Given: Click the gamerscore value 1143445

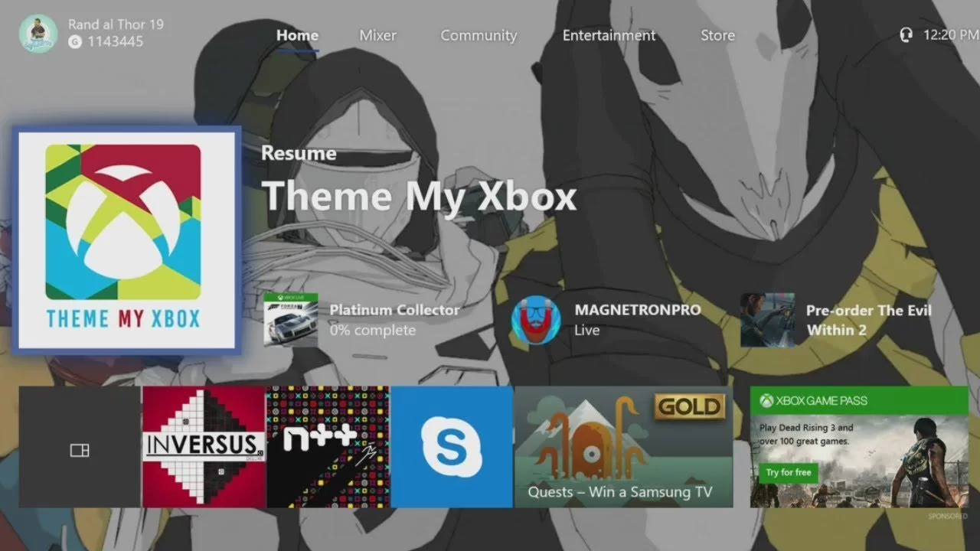Looking at the screenshot, I should point(116,42).
